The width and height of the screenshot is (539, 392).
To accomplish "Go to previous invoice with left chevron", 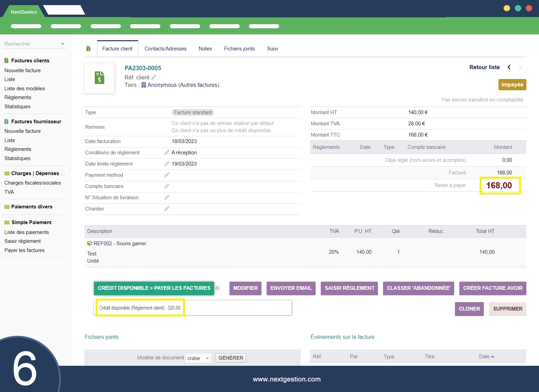I will [509, 67].
